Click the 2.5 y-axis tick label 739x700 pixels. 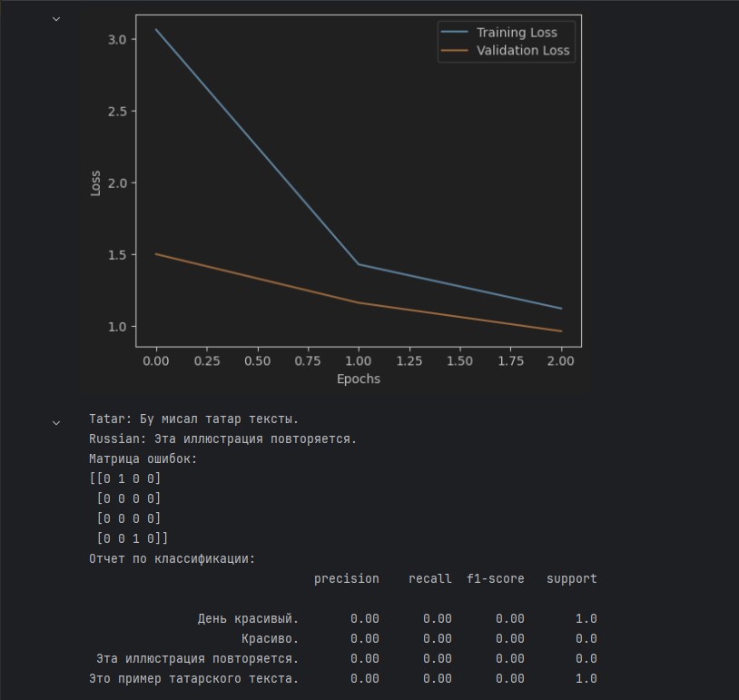pos(117,112)
